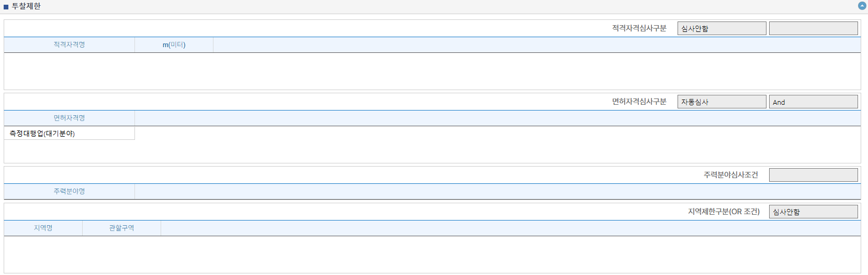Click the 주력분야심사조건 label
This screenshot has width=868, height=275.
click(730, 175)
